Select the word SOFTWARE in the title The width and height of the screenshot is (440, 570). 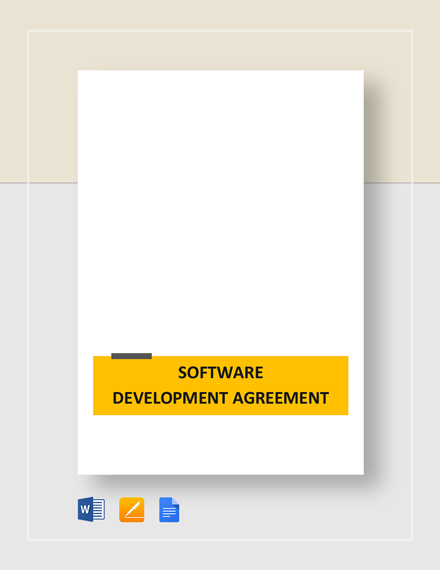[x=220, y=373]
